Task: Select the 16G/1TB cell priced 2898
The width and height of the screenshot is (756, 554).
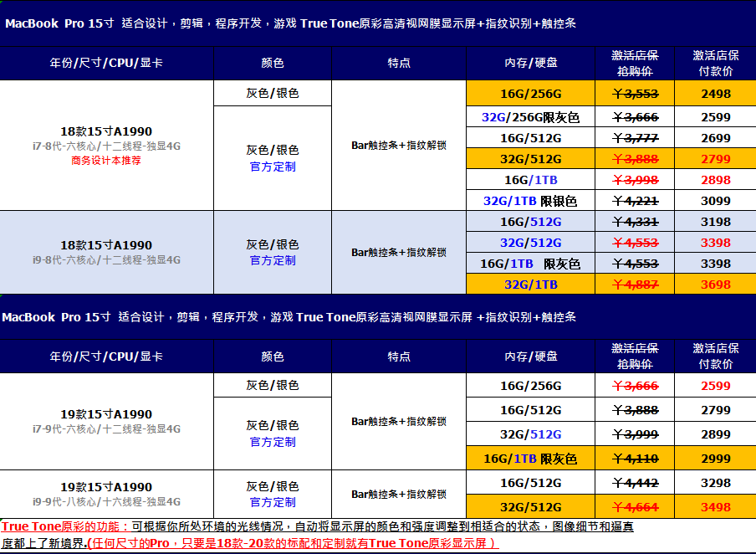Action: (530, 180)
